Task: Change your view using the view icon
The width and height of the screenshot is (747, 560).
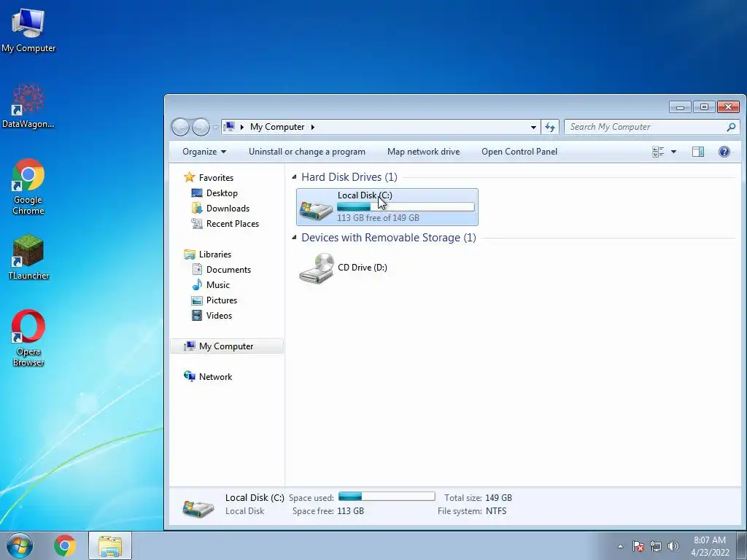Action: (658, 152)
